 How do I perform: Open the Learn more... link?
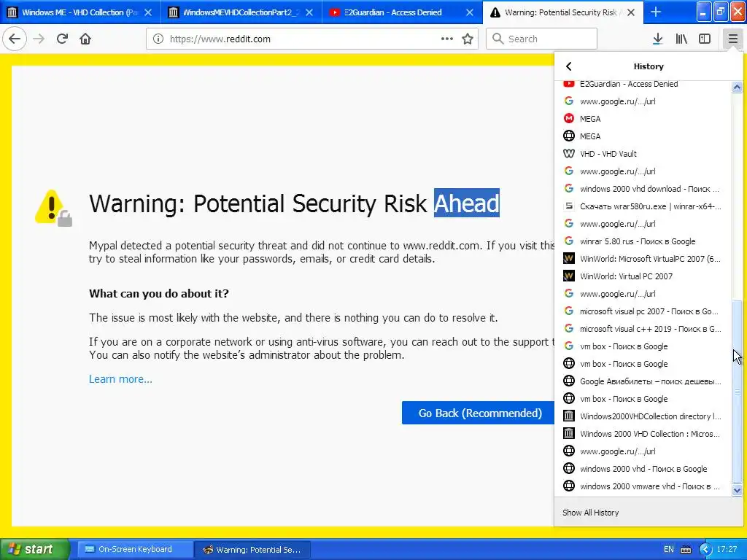[120, 379]
